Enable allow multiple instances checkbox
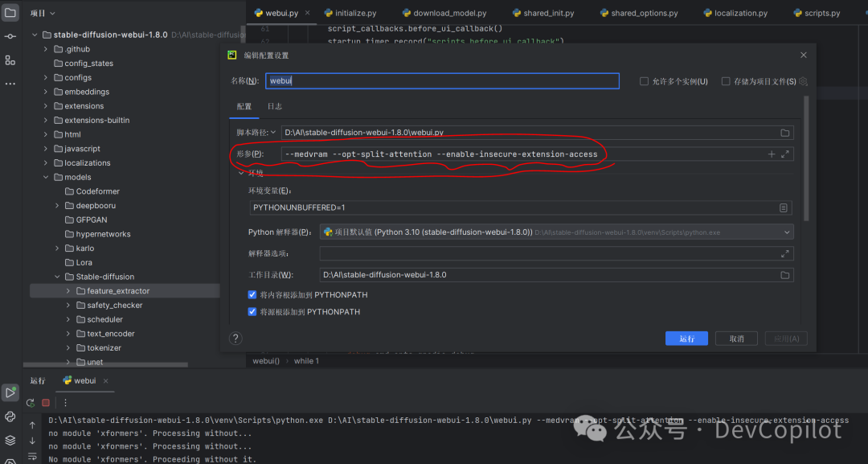The image size is (868, 464). tap(644, 81)
